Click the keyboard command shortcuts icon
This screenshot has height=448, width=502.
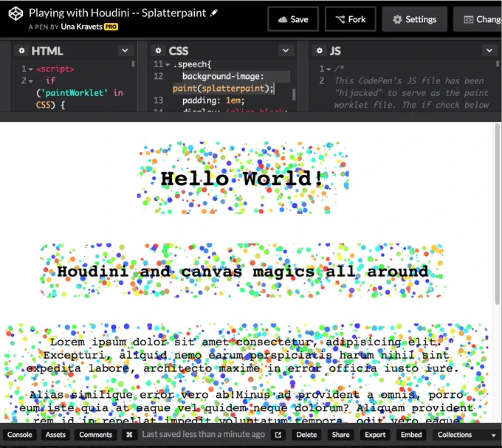(129, 435)
